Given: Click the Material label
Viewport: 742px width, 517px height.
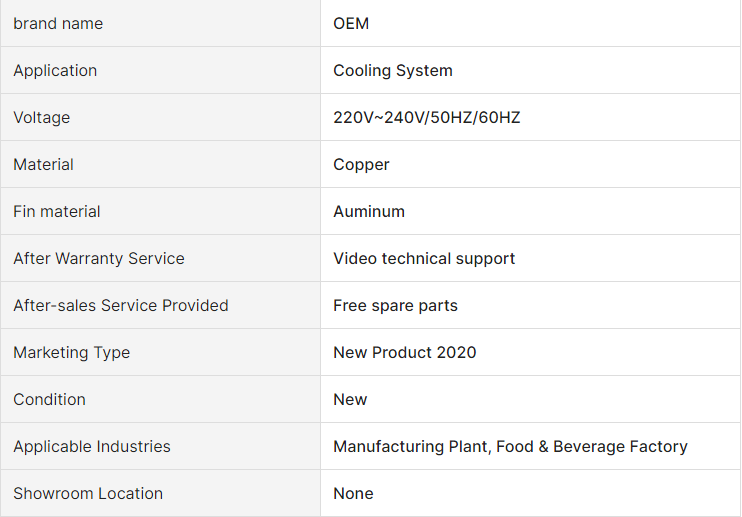Looking at the screenshot, I should pos(44,165).
